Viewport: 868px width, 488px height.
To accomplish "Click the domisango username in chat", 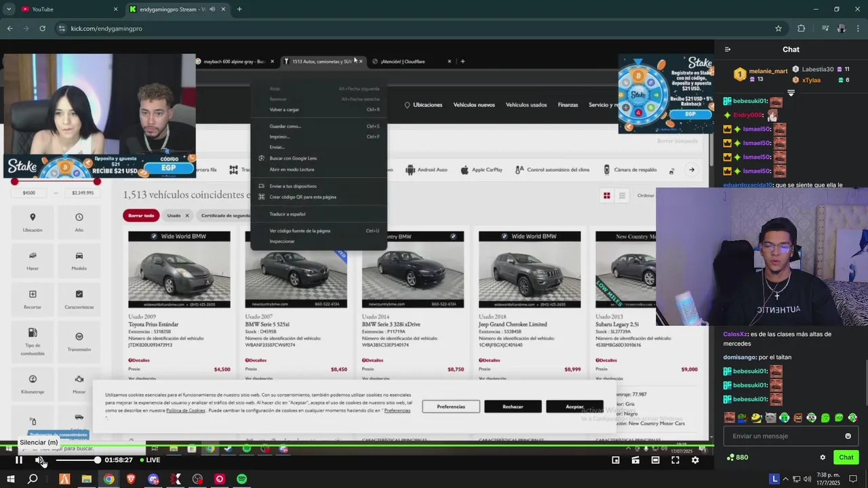I will pos(739,357).
